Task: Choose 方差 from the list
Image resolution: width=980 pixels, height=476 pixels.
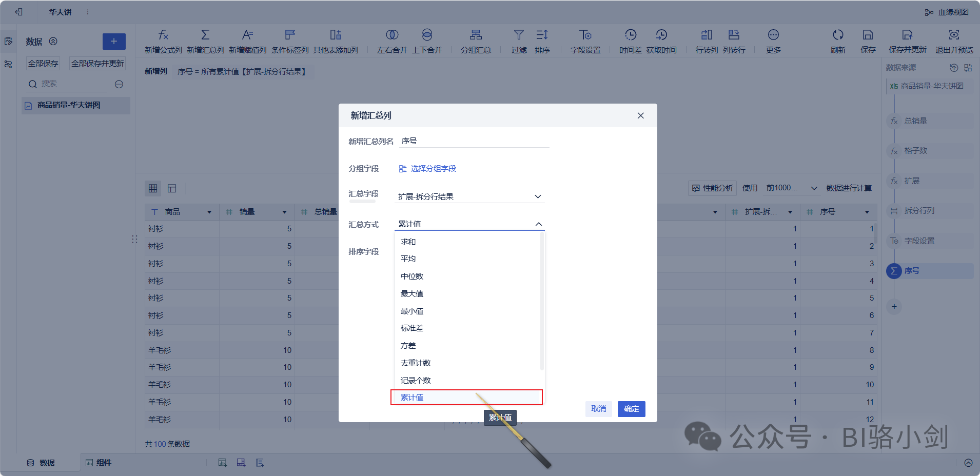Action: (467, 346)
